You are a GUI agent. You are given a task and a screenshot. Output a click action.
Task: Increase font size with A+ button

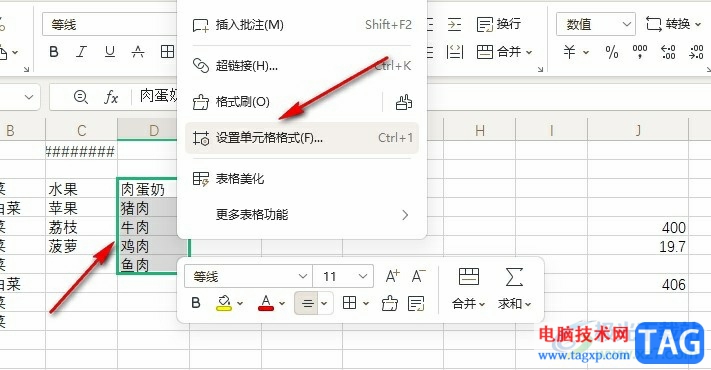[393, 276]
